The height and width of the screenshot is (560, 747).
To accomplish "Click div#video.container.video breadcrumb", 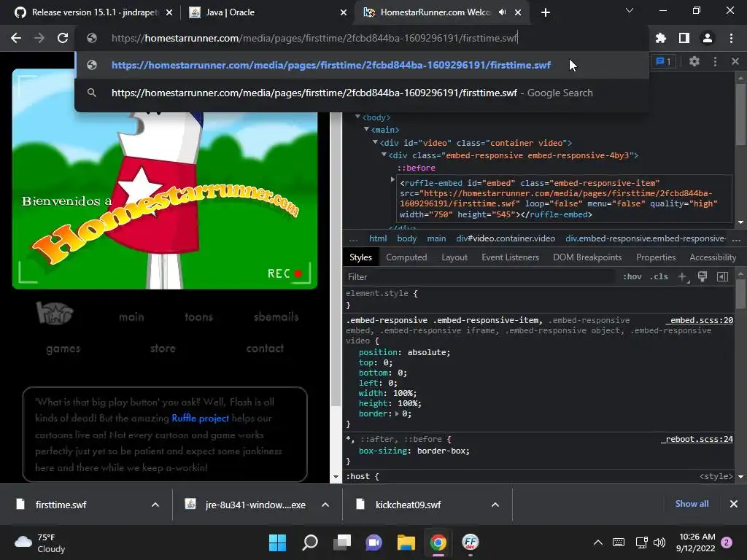I will (506, 238).
